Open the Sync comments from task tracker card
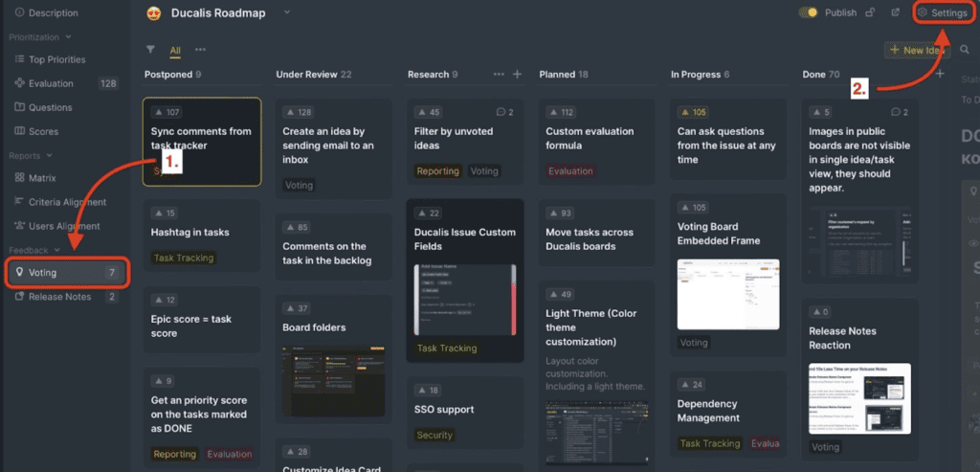The height and width of the screenshot is (472, 980). pos(202,142)
